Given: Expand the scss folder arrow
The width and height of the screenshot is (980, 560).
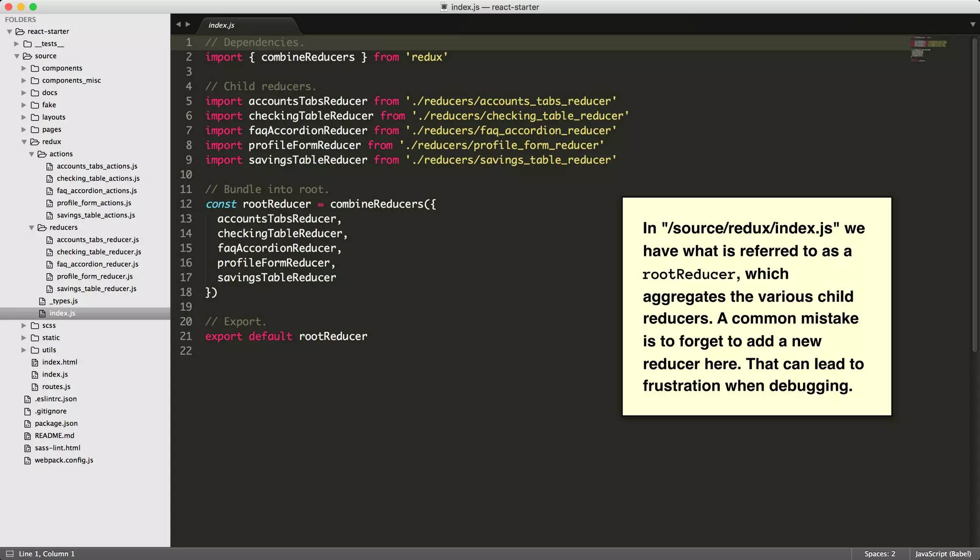Looking at the screenshot, I should pos(24,326).
